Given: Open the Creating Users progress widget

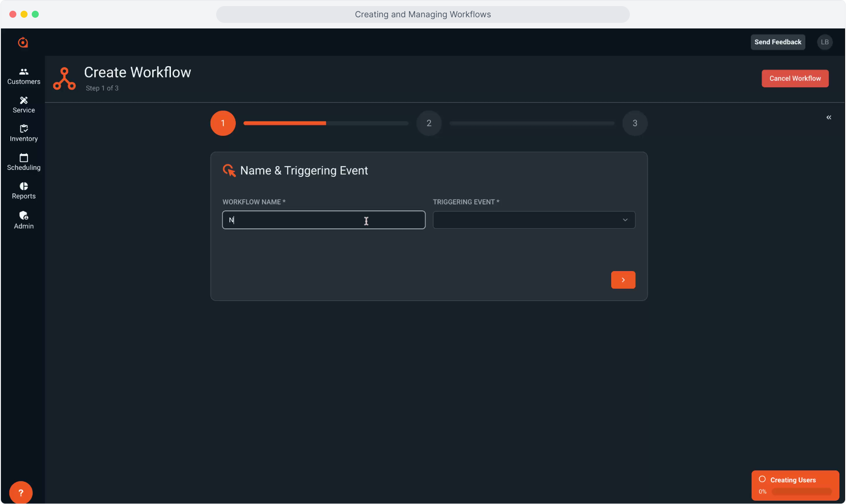Looking at the screenshot, I should 796,485.
